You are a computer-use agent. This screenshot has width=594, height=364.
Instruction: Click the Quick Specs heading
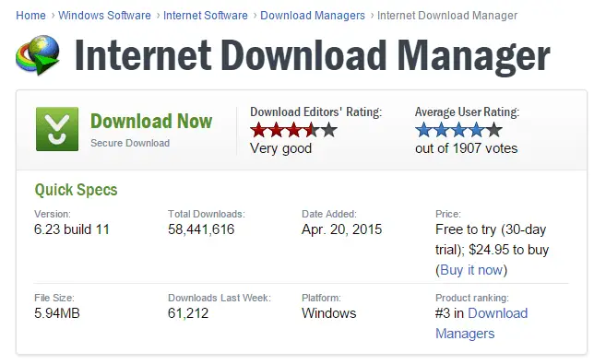pyautogui.click(x=76, y=190)
